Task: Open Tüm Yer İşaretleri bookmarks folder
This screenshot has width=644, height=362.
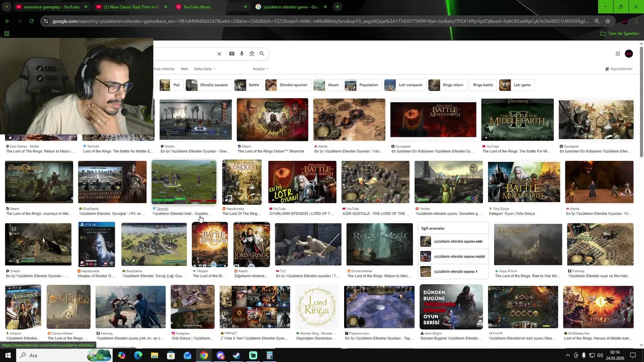Action: [620, 33]
